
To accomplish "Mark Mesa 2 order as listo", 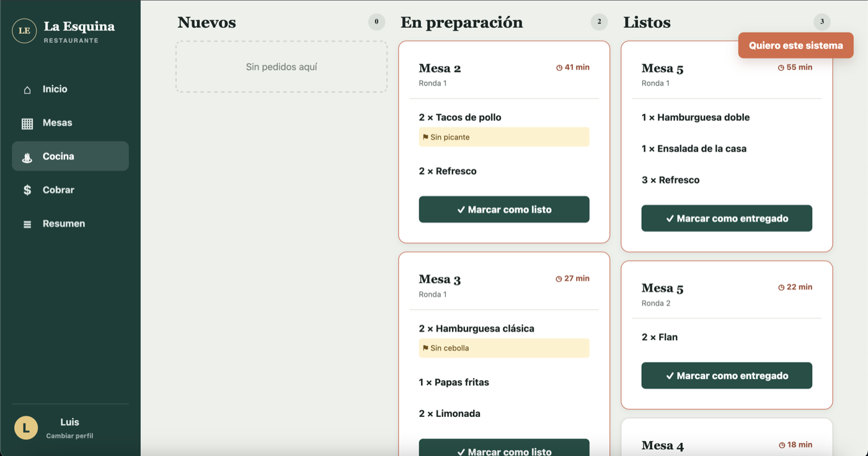I will pos(504,210).
